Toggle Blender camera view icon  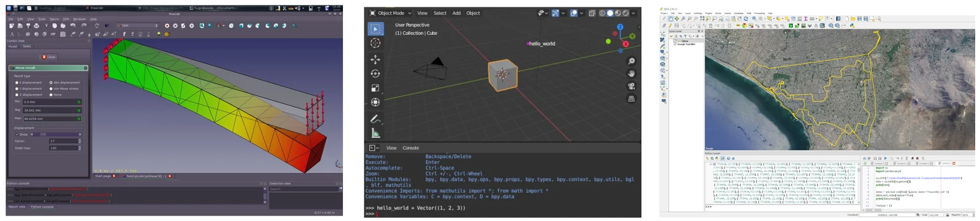point(631,86)
